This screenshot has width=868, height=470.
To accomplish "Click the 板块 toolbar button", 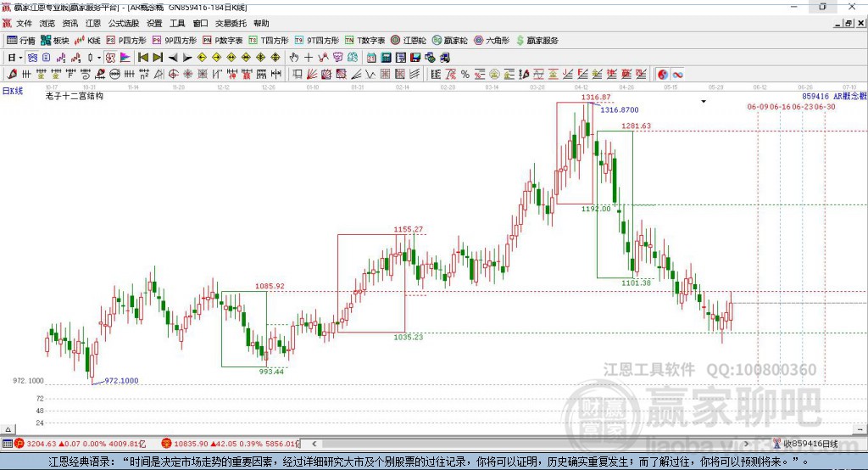I will [54, 41].
